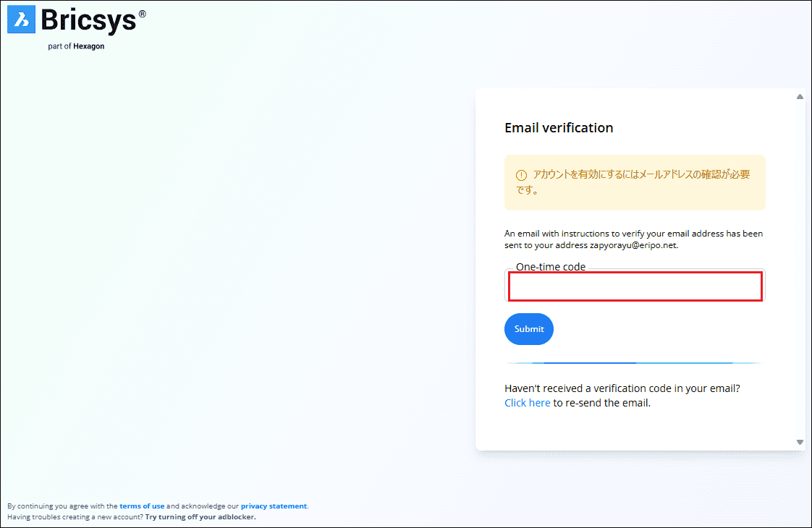Click the "part of Hexagon" tagline
The height and width of the screenshot is (528, 812).
pyautogui.click(x=76, y=46)
